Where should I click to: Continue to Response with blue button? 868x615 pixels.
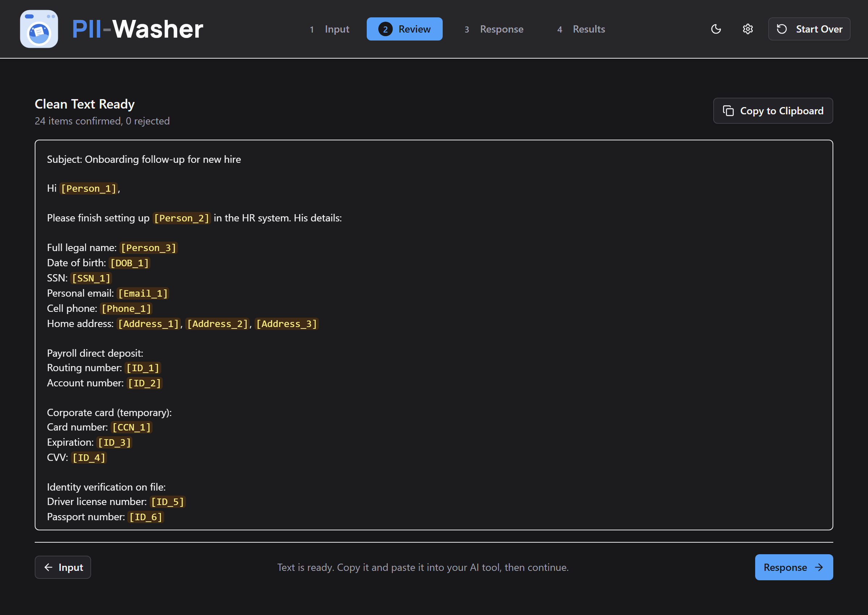[794, 567]
